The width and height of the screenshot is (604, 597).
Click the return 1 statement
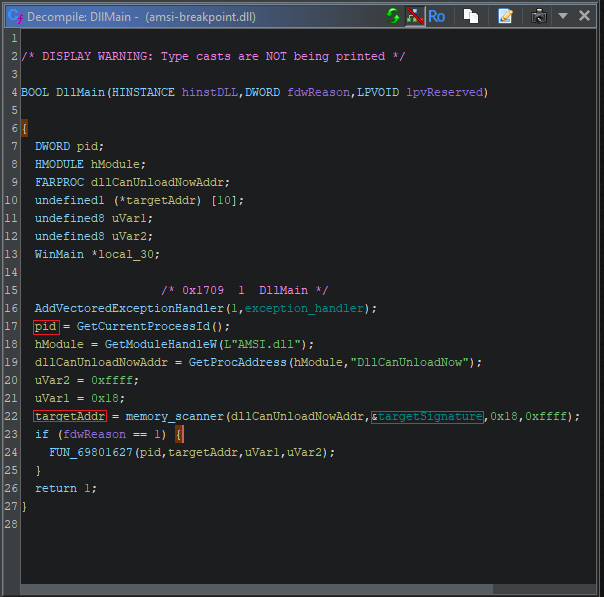pos(66,488)
